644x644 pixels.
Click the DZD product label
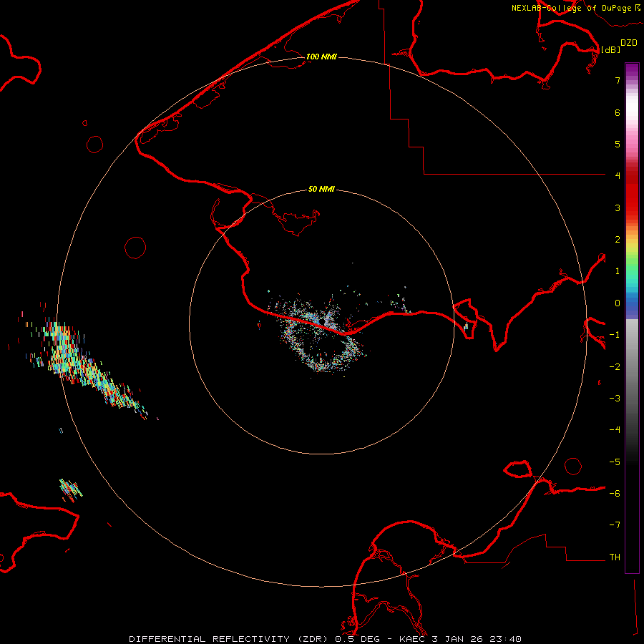pos(629,43)
